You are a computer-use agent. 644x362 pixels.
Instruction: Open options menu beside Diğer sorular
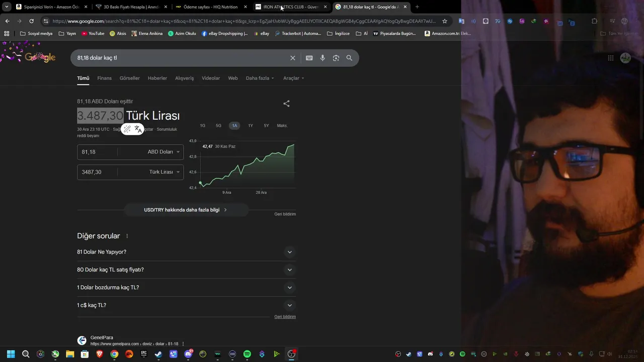[127, 236]
